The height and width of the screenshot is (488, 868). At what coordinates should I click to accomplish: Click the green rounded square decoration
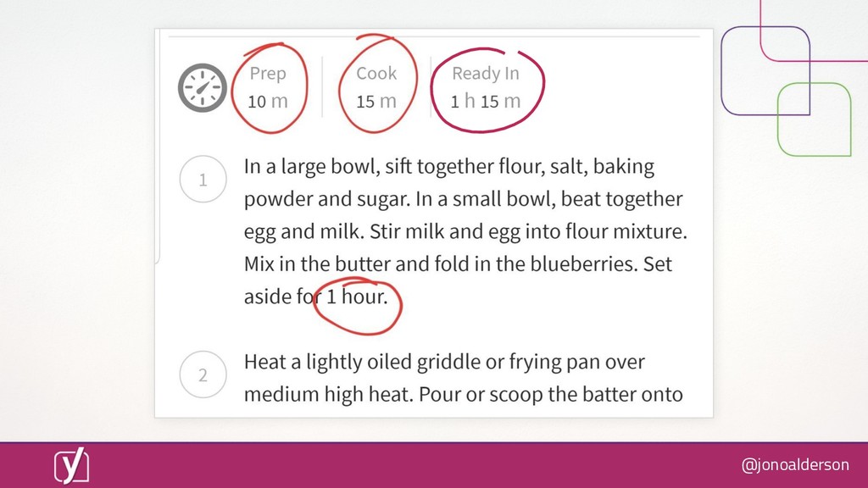pos(815,119)
